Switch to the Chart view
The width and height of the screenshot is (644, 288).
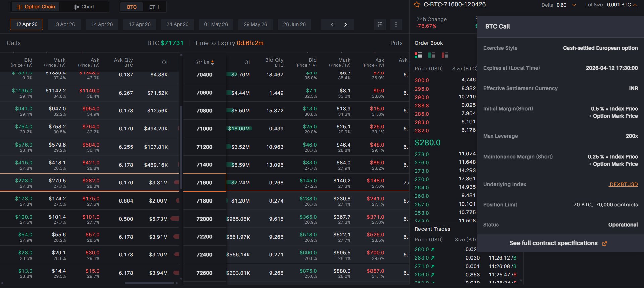coord(84,7)
